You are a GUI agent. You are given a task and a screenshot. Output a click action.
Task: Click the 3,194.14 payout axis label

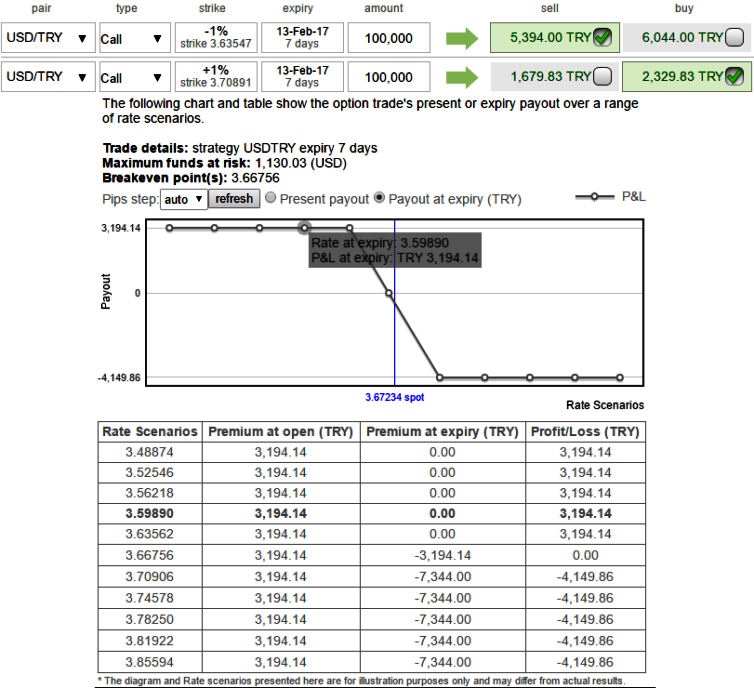pos(121,228)
